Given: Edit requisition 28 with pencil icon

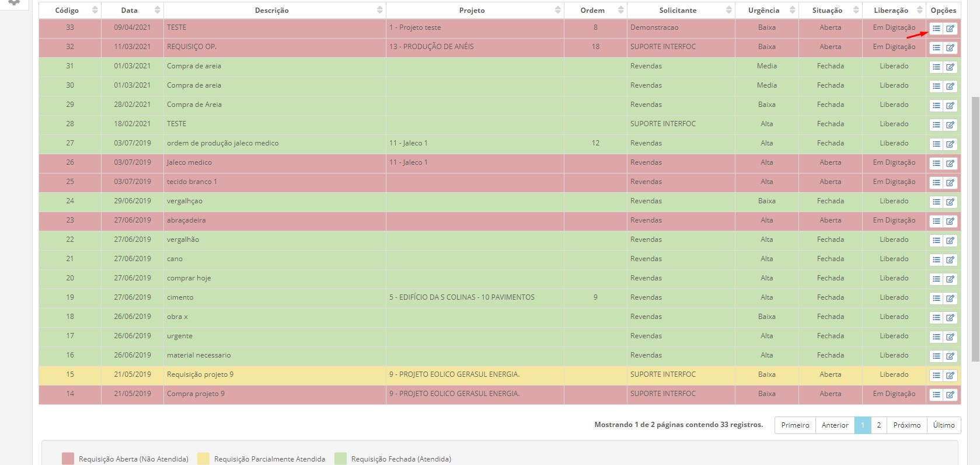Looking at the screenshot, I should tap(950, 125).
